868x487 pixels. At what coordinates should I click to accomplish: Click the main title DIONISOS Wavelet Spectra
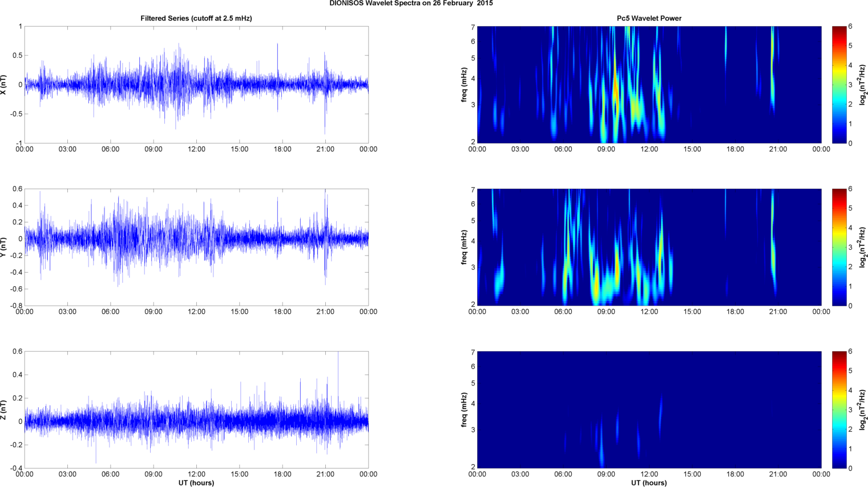[x=411, y=3]
